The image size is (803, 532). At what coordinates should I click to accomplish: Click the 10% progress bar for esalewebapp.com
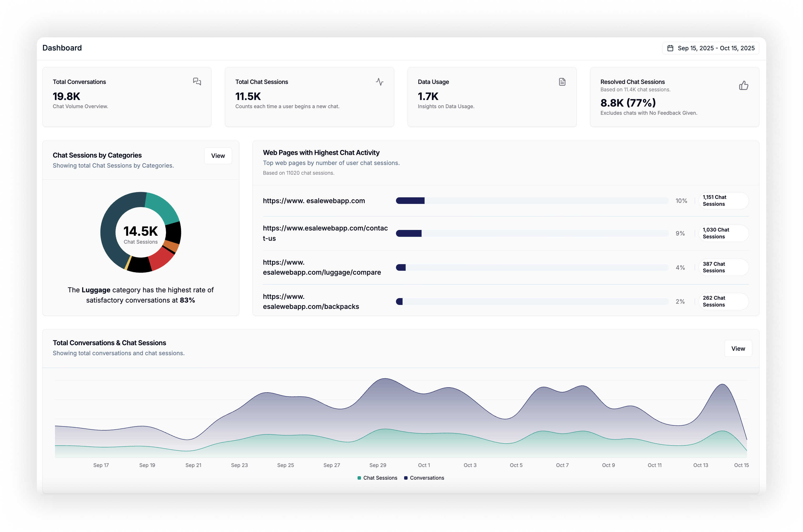coord(532,200)
